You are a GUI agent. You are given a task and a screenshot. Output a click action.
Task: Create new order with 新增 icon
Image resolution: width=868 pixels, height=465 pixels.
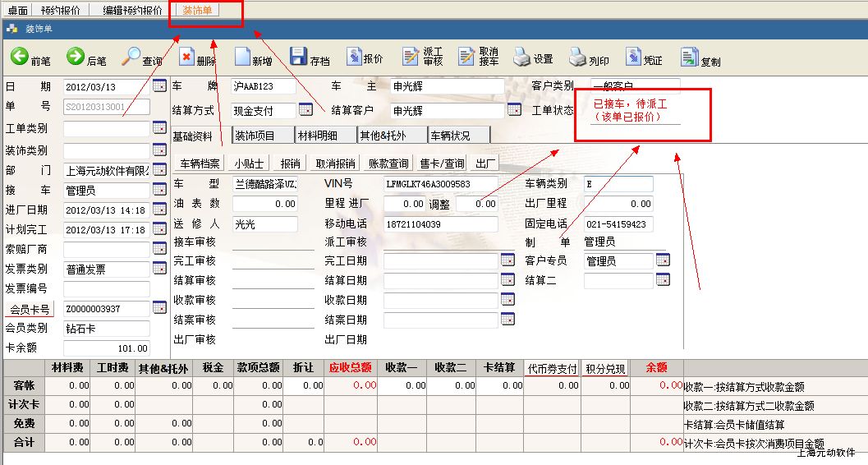[x=242, y=58]
